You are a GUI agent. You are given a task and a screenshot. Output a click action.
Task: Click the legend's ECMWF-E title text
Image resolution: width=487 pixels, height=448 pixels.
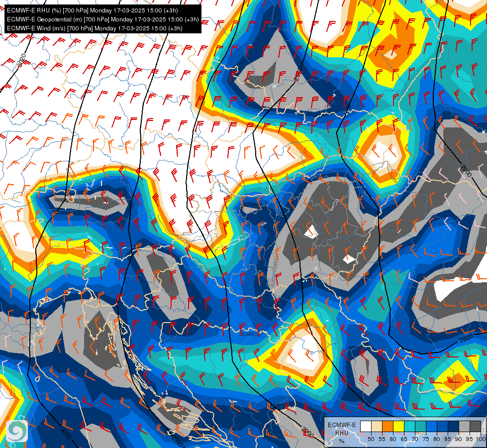[342, 425]
